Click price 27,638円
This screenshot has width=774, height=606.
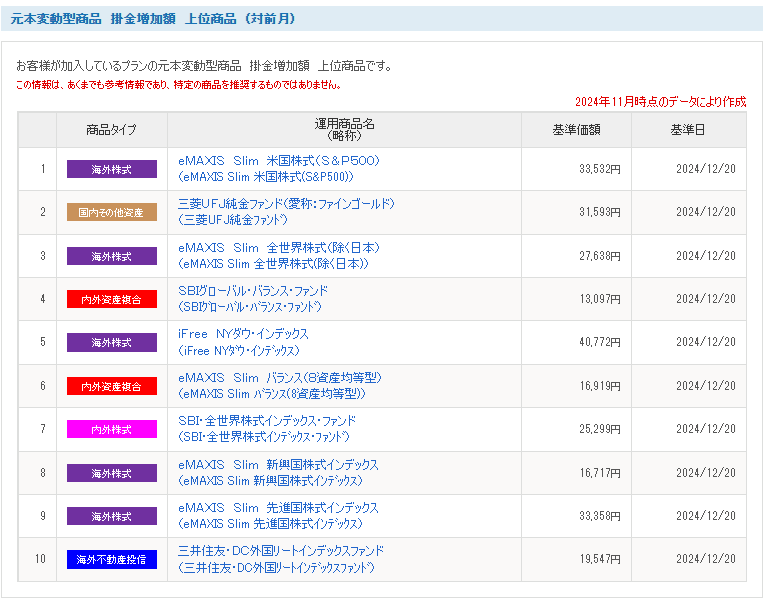point(600,256)
